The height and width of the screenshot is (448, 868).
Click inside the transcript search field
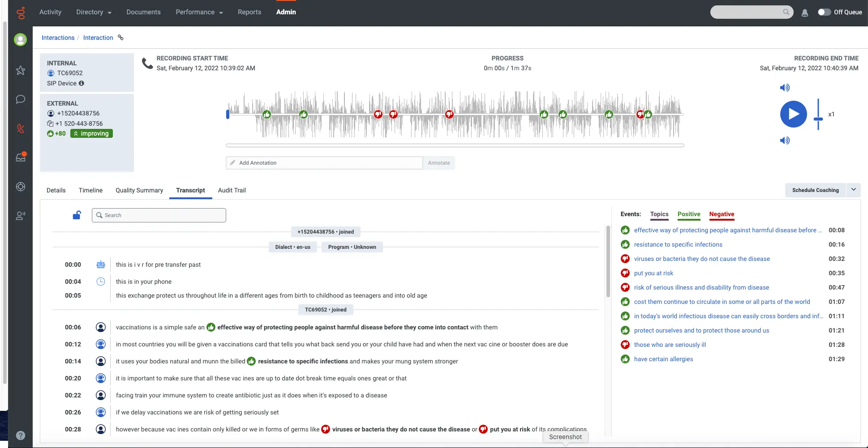pyautogui.click(x=159, y=215)
